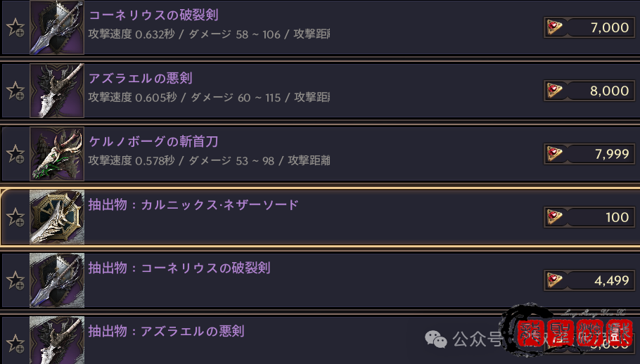640x364 pixels.
Task: Favorite the 7,000 コーネリウスの破裂剣 with its star
Action: pos(15,27)
